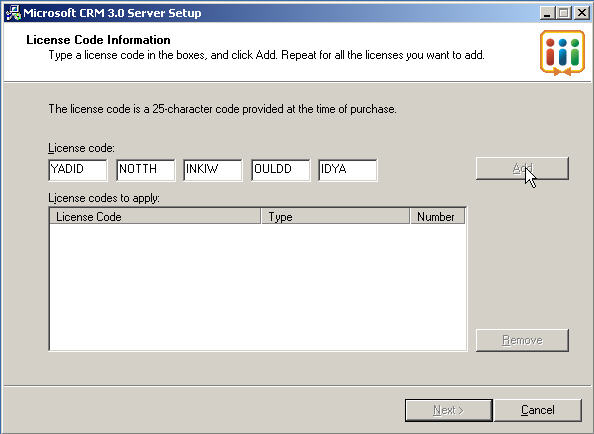Sort list by License Code column header
Image resolution: width=594 pixels, height=434 pixels.
point(155,217)
